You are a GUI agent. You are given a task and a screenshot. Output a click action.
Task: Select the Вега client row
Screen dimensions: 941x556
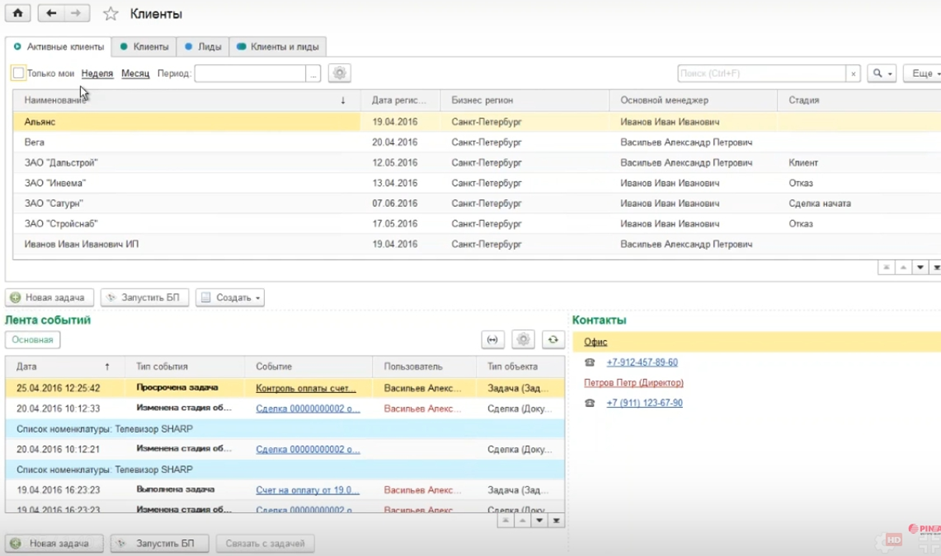[477, 142]
